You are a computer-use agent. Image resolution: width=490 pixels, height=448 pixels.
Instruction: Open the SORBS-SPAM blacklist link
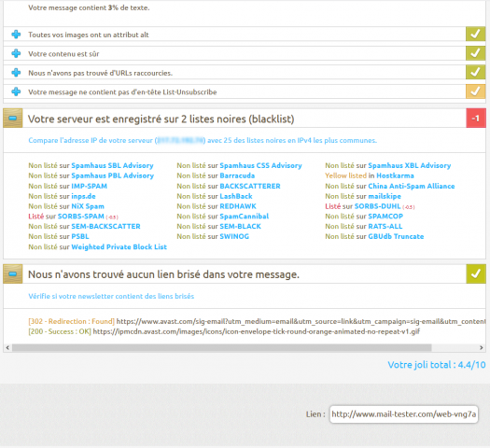pyautogui.click(x=81, y=217)
